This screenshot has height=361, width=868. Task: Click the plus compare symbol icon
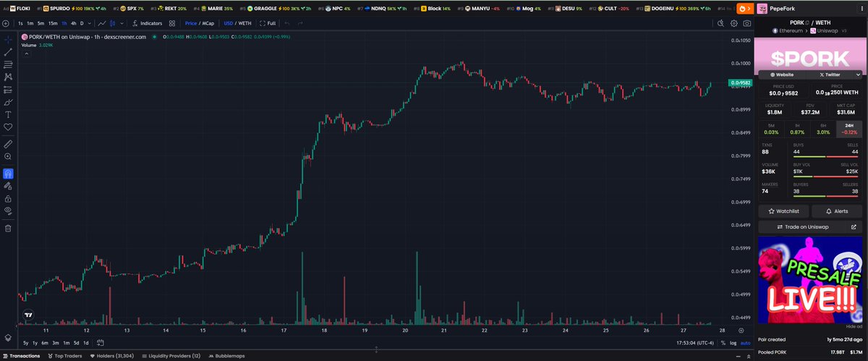(x=6, y=23)
